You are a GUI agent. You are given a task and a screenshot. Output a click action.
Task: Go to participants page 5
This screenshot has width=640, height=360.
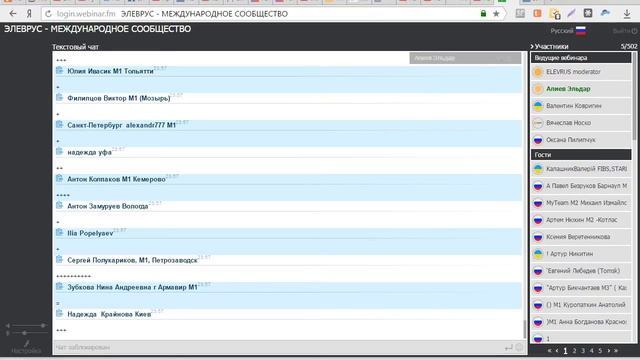(600, 351)
